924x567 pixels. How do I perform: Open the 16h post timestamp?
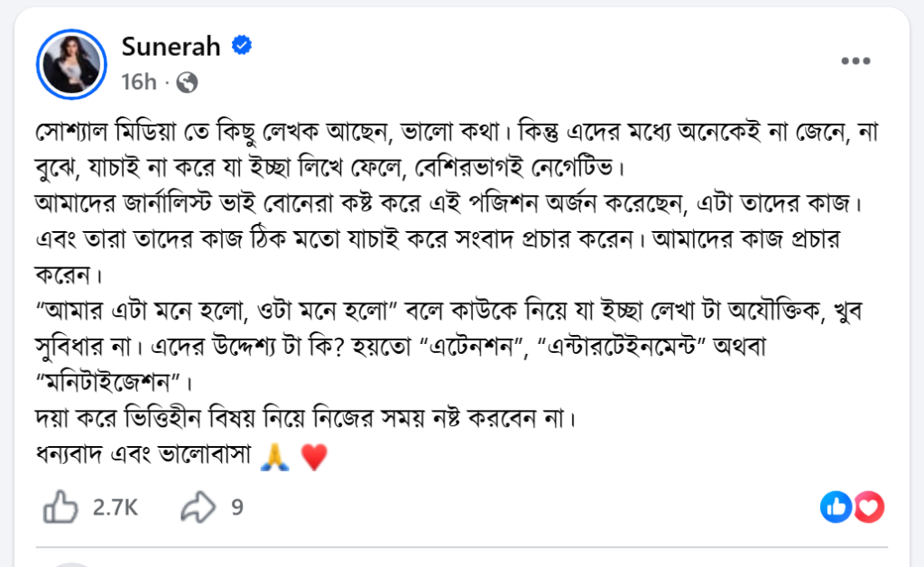[x=138, y=82]
